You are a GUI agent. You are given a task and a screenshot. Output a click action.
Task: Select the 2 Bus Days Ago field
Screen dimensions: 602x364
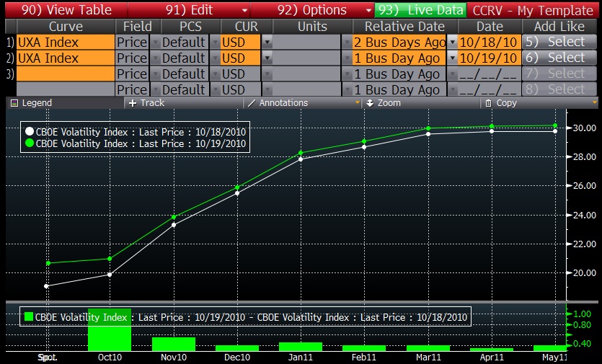[399, 43]
